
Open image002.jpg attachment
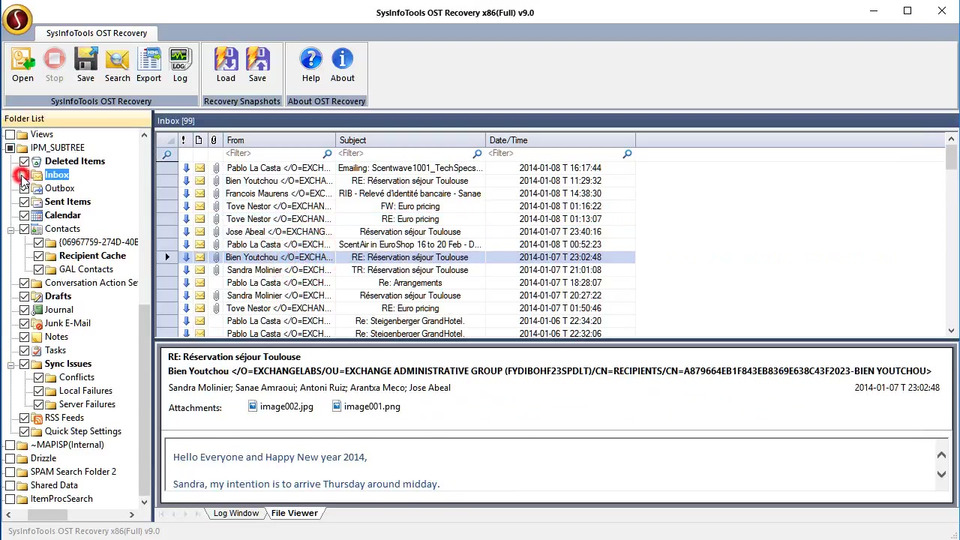[x=281, y=407]
